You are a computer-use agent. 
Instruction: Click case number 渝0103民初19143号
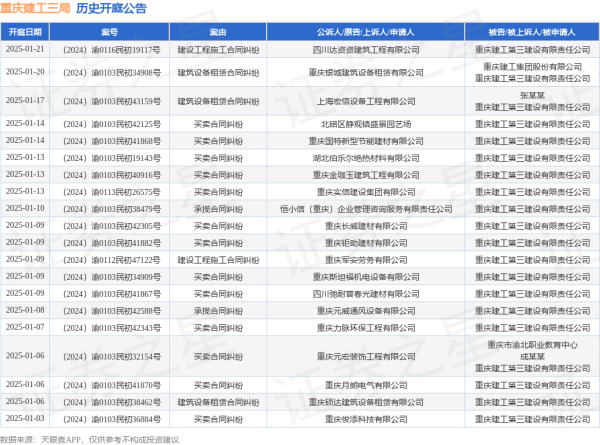tap(112, 158)
